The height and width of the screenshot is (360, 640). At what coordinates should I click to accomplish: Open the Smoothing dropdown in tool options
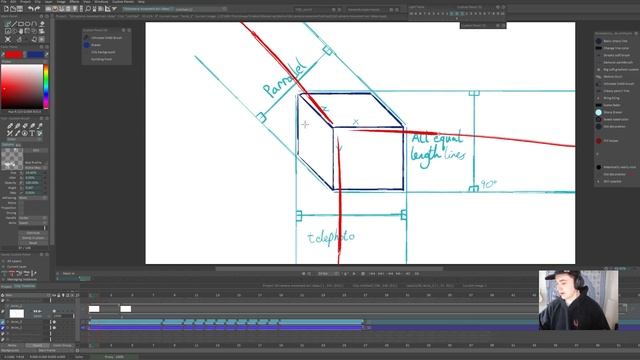coord(33,198)
